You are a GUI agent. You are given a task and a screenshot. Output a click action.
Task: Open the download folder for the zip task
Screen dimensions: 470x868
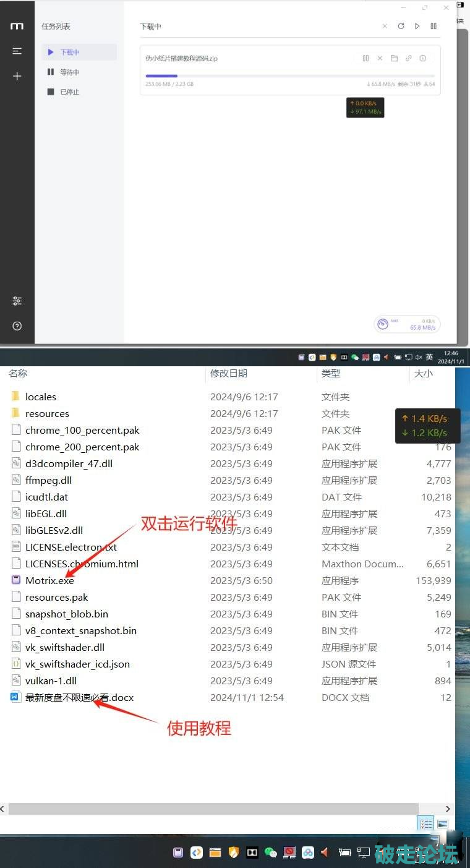coord(394,58)
